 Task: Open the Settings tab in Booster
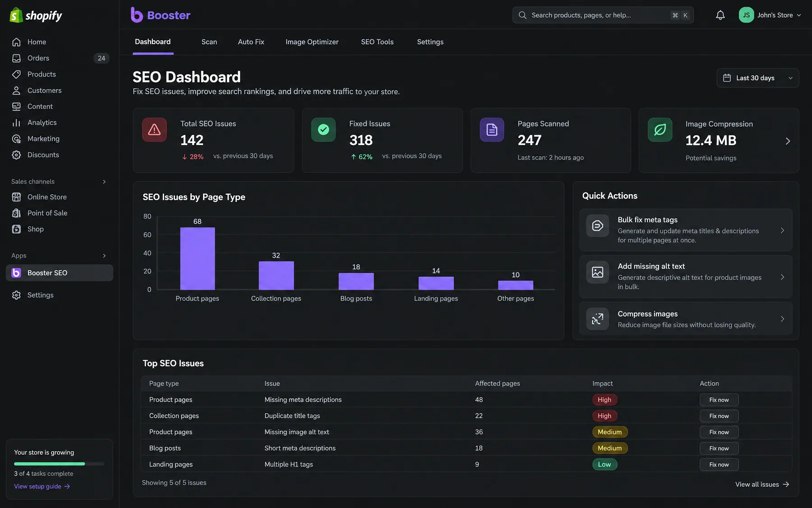[x=430, y=42]
